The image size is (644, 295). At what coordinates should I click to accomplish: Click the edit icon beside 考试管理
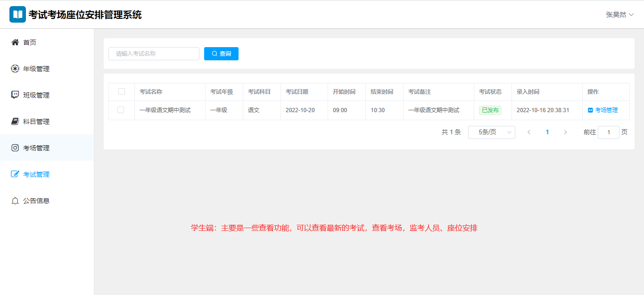click(15, 174)
